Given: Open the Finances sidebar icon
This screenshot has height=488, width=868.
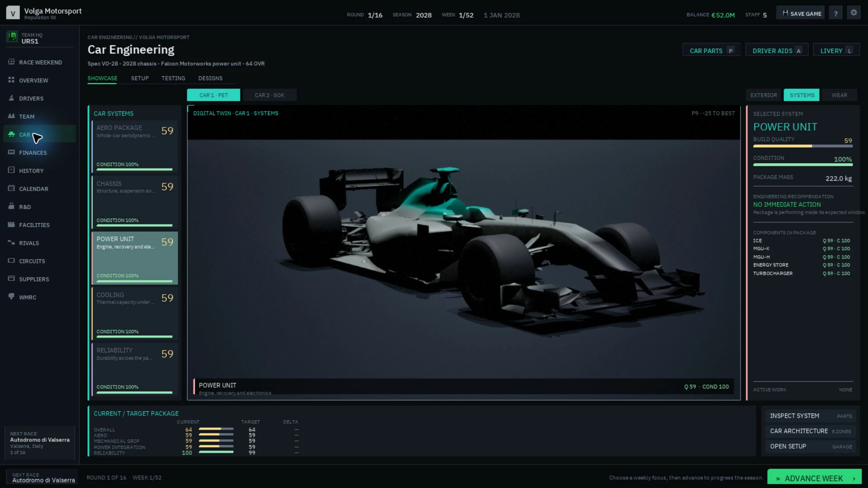Looking at the screenshot, I should click(x=11, y=152).
